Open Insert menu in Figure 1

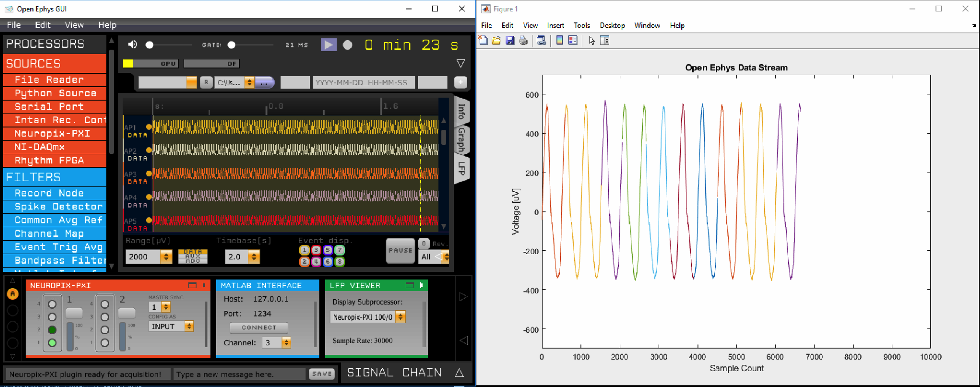(x=556, y=26)
